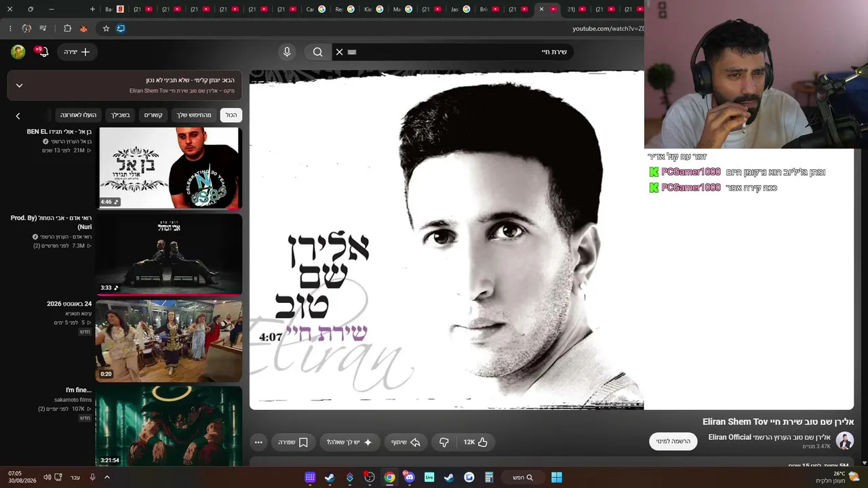Open the blue circular G app in the taskbar
The image size is (868, 488).
(469, 477)
